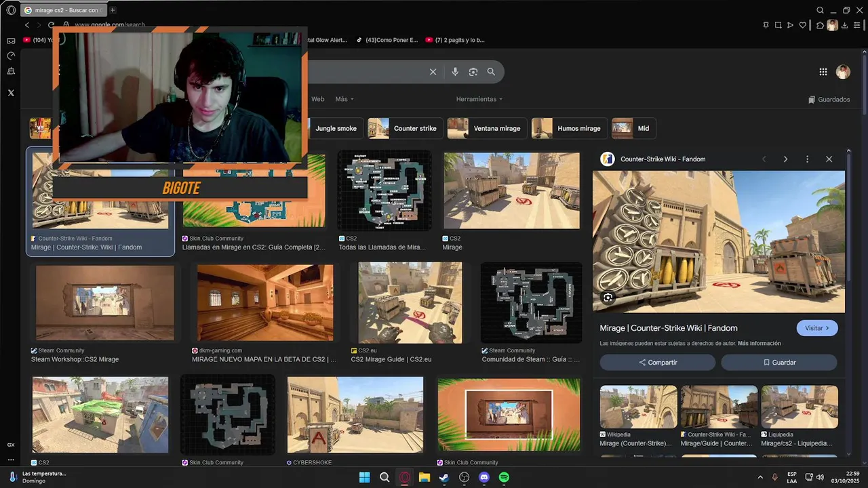Screen dimensions: 868x488
Task: Open Opera tab search magnifier
Action: coord(820,10)
